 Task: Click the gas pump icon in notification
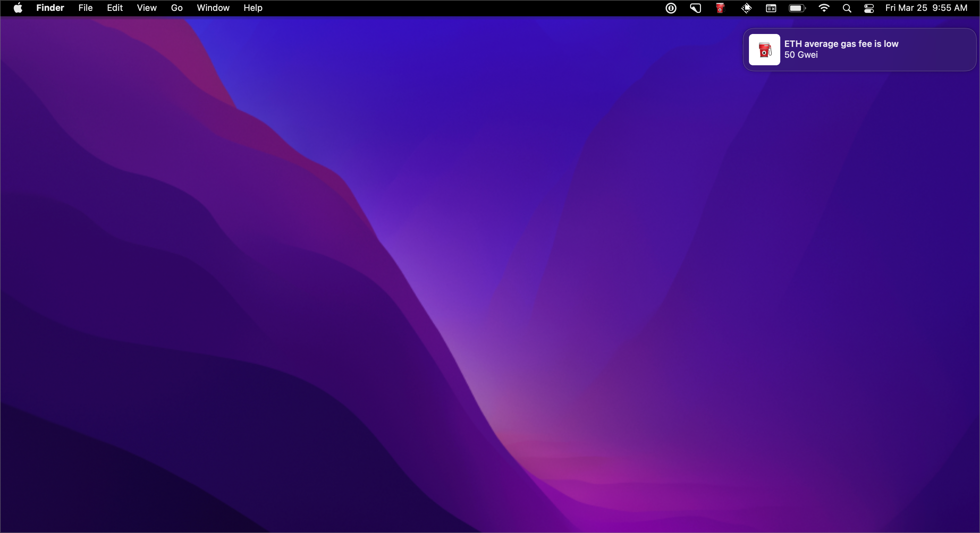click(764, 50)
